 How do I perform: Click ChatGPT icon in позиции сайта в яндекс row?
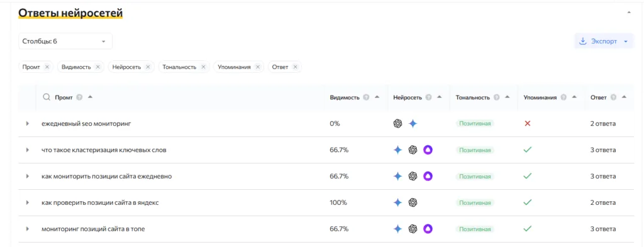click(413, 202)
